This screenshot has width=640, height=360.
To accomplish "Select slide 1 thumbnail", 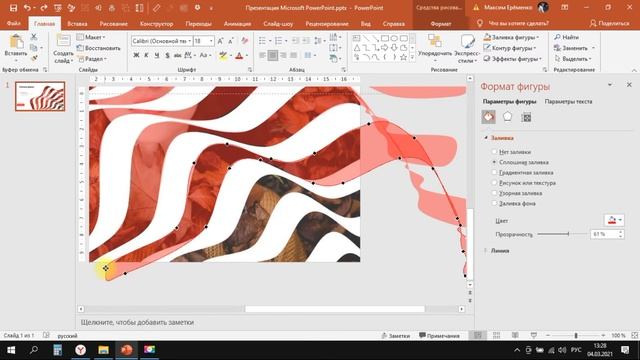I will point(40,96).
